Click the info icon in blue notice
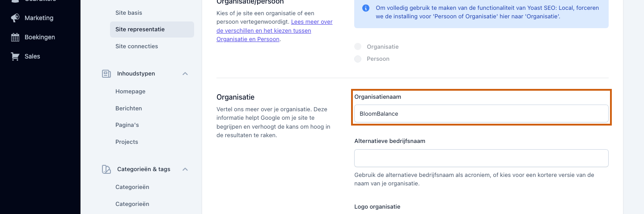Image resolution: width=644 pixels, height=214 pixels. [x=366, y=8]
